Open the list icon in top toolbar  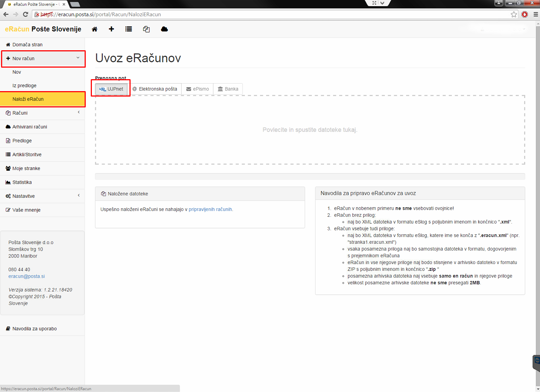click(x=128, y=29)
